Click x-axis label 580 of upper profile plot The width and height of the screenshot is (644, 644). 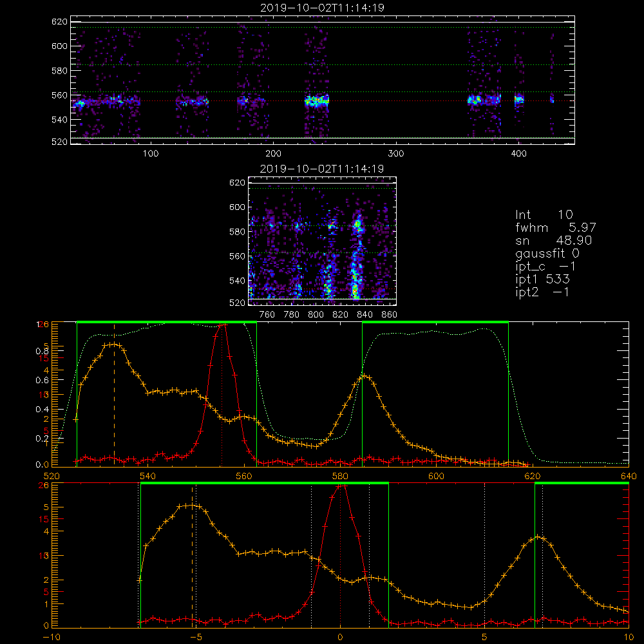340,476
